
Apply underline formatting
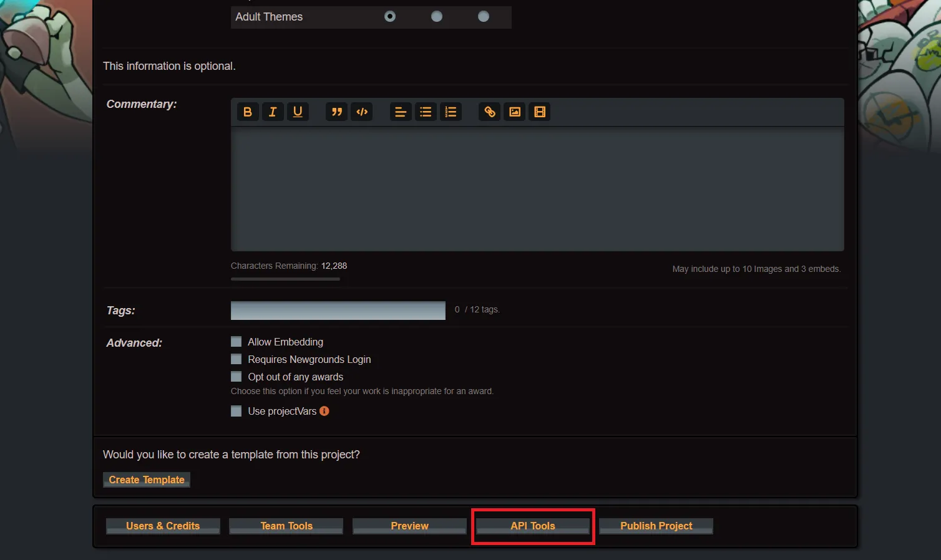click(x=298, y=112)
